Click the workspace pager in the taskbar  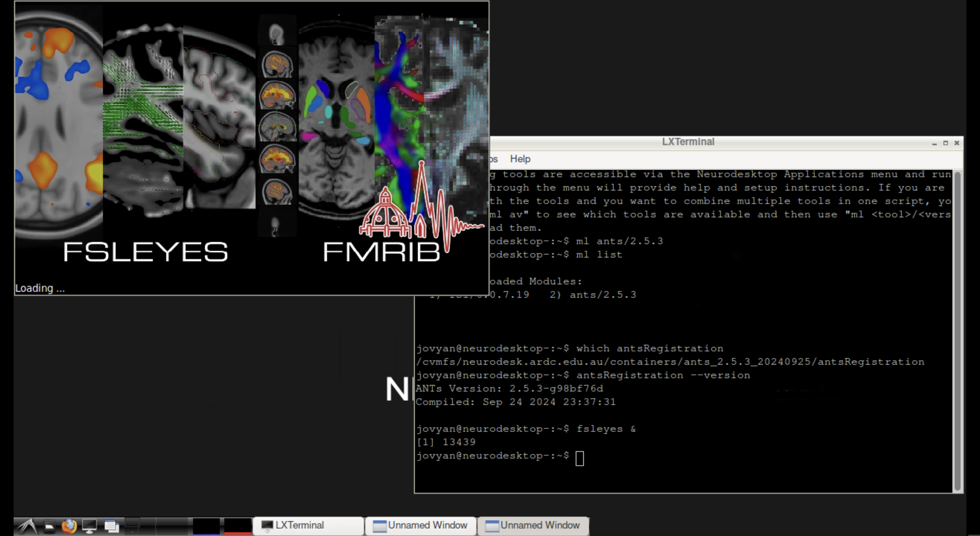pos(156,527)
